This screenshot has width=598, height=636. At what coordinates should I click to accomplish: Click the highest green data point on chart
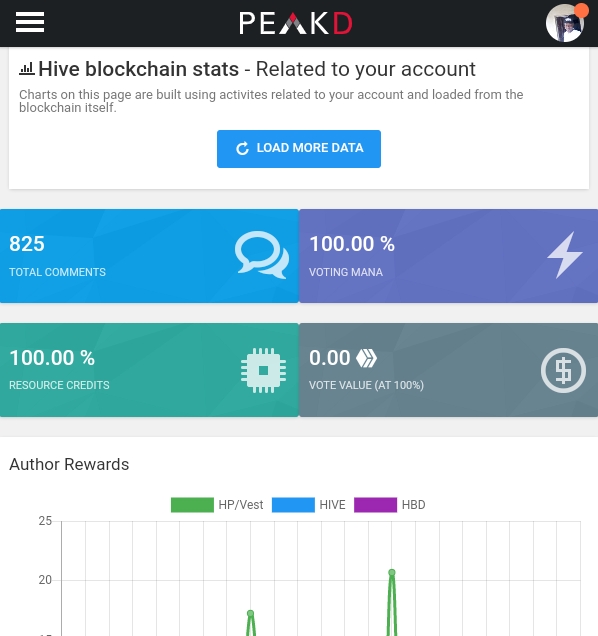click(x=392, y=573)
